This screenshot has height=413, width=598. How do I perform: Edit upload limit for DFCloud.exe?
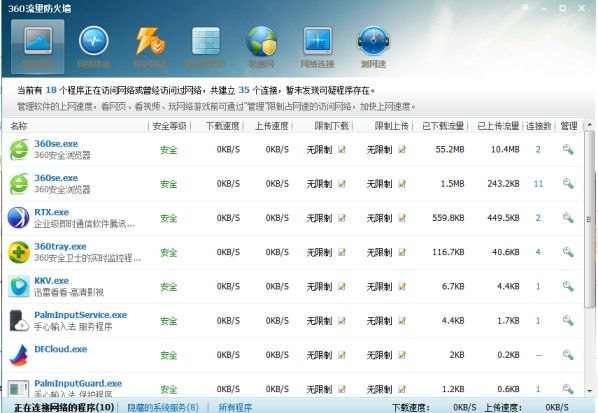pos(402,355)
